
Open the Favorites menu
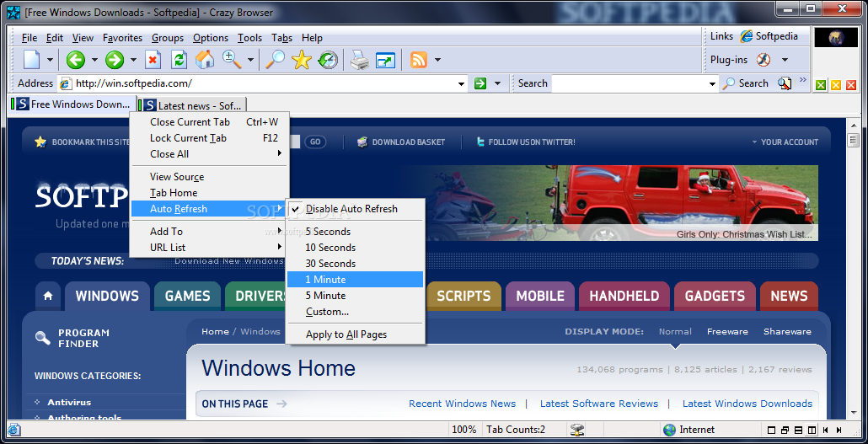coord(122,38)
